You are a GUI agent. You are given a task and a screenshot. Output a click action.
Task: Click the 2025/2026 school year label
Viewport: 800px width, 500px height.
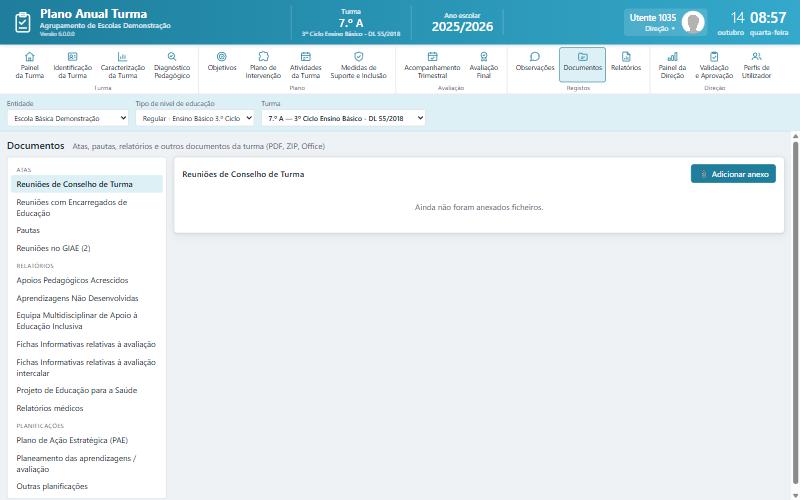[462, 27]
